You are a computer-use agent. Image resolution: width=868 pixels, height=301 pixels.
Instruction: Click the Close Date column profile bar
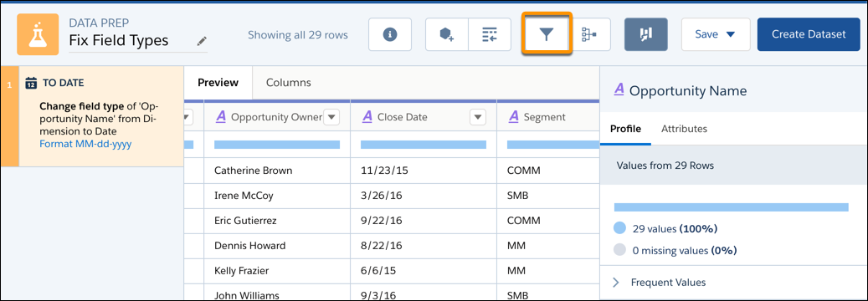424,145
